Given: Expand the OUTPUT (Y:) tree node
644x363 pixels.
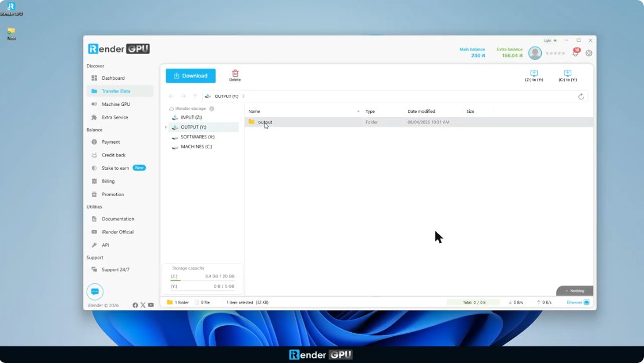Looking at the screenshot, I should [166, 127].
